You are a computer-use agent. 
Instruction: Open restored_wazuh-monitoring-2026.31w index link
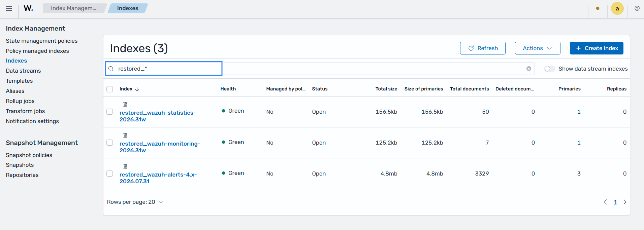pos(160,147)
